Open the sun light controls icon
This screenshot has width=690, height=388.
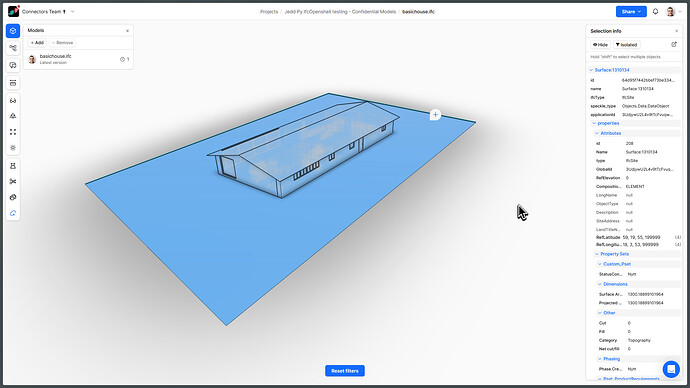13,148
